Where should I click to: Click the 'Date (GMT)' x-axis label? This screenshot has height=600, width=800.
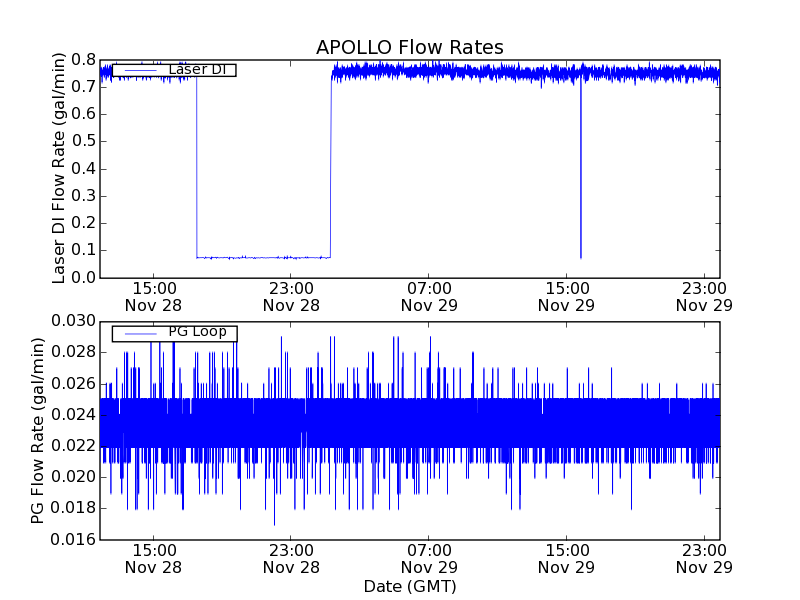pos(410,586)
